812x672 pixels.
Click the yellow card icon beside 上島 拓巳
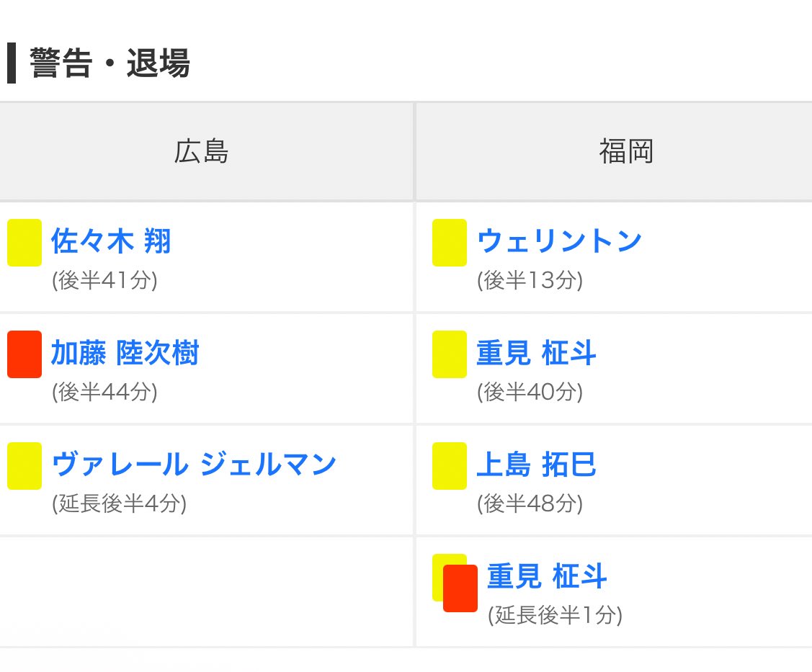click(x=449, y=466)
